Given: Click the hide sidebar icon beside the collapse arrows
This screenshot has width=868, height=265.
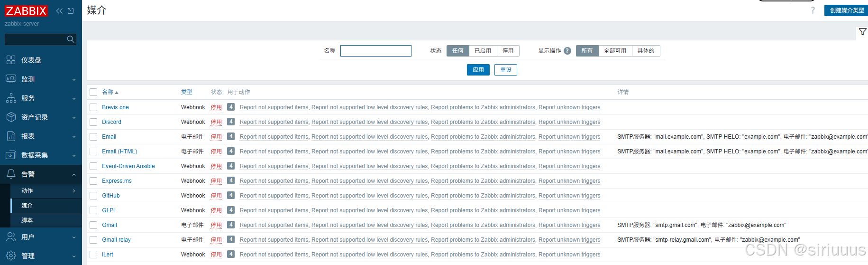Looking at the screenshot, I should point(71,11).
